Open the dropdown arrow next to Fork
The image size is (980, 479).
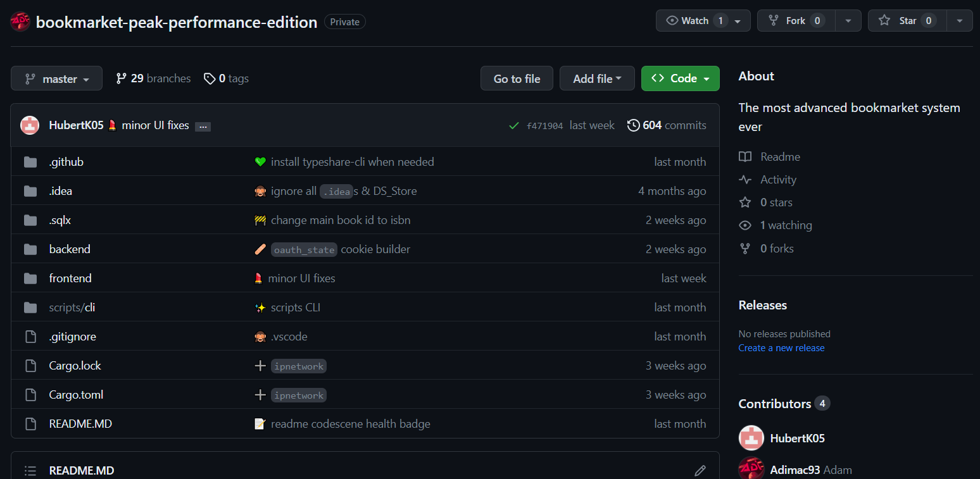[x=848, y=21]
